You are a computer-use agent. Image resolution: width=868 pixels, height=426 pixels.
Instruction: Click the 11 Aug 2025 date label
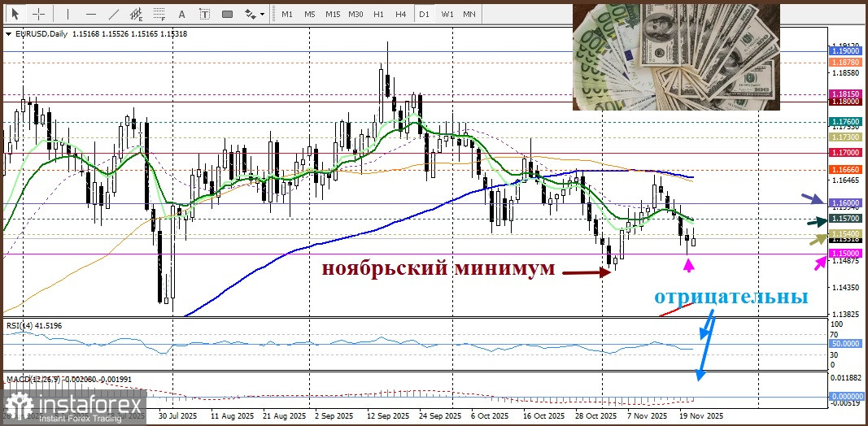click(x=233, y=415)
